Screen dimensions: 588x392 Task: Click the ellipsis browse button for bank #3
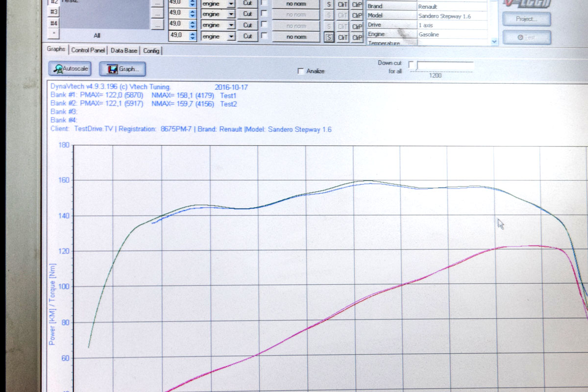pos(157,14)
